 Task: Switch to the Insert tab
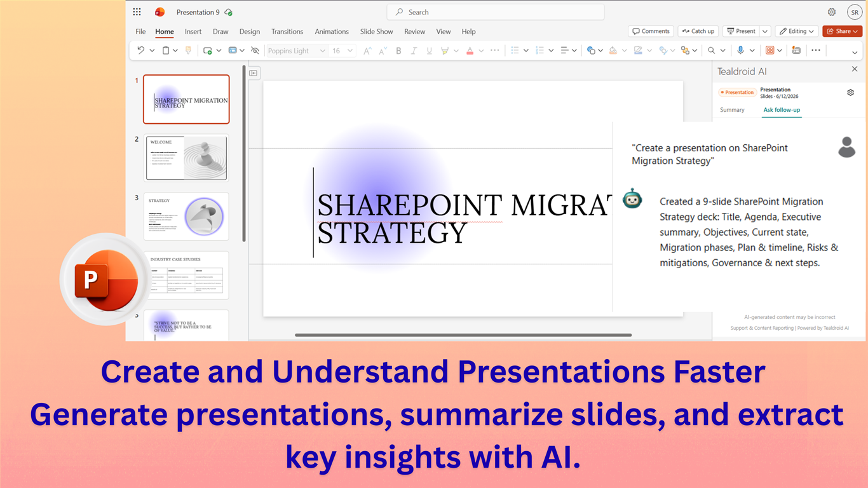tap(193, 31)
